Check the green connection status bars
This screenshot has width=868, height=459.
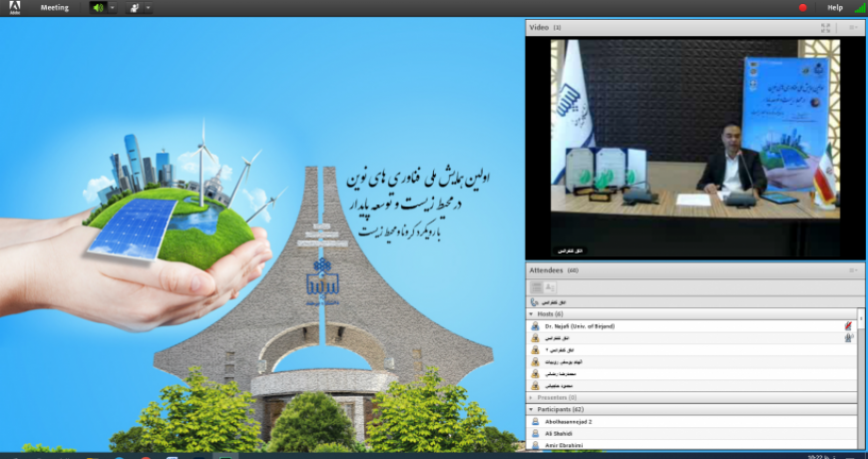[860, 7]
